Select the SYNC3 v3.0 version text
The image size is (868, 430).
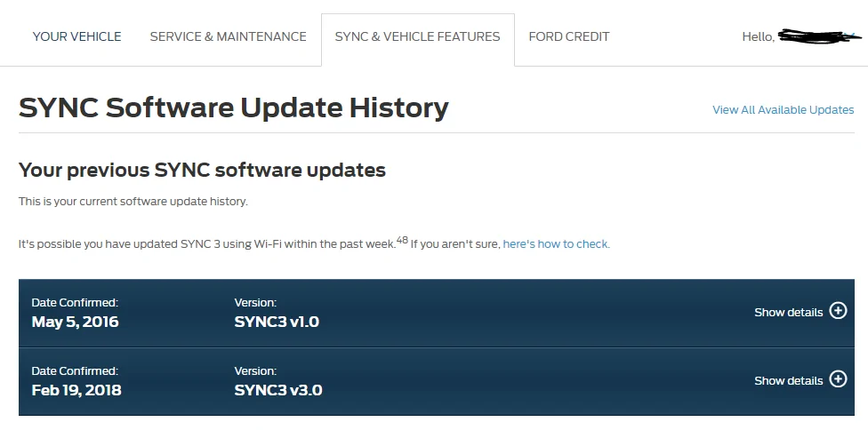coord(278,390)
